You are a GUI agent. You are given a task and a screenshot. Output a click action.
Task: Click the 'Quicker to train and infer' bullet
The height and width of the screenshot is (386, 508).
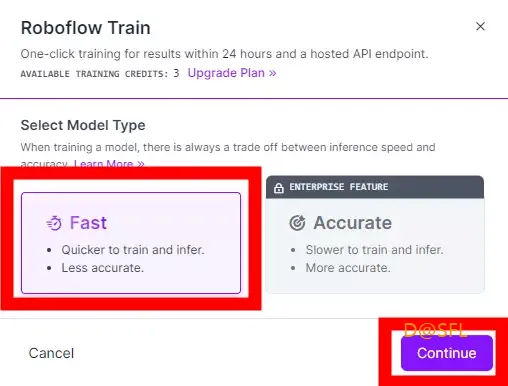(133, 250)
